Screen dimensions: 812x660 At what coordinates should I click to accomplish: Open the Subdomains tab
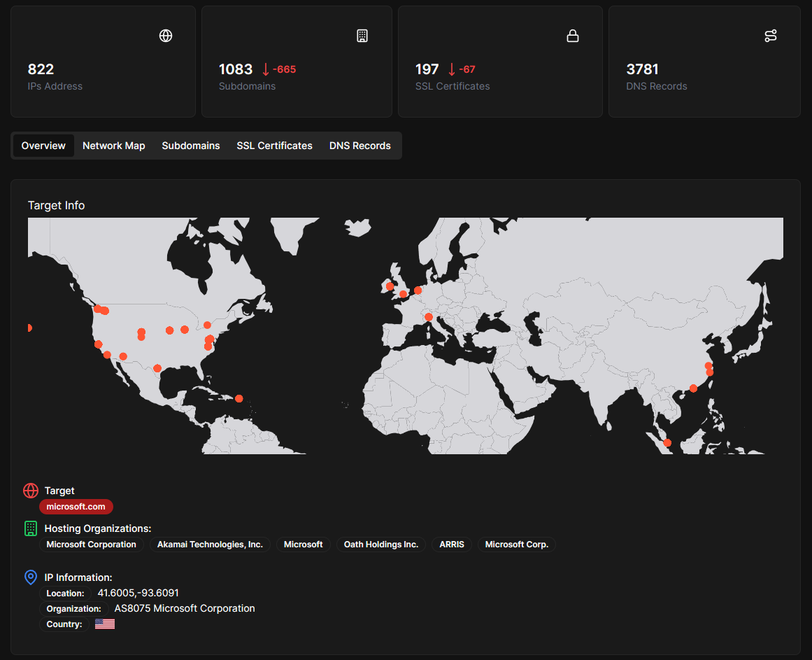(190, 146)
